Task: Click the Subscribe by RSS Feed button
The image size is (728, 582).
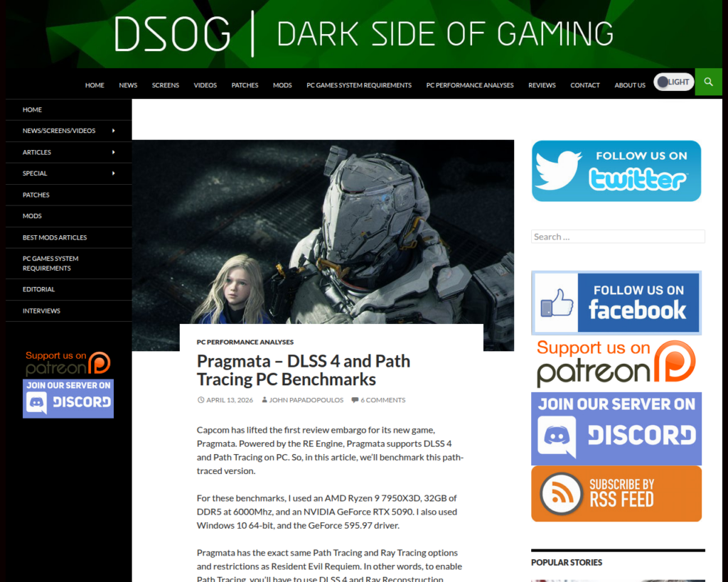Action: [x=616, y=494]
